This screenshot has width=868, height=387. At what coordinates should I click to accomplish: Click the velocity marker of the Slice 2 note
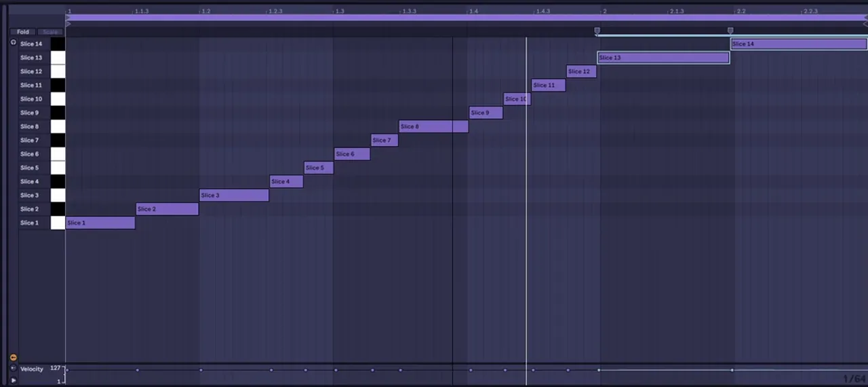pyautogui.click(x=138, y=370)
